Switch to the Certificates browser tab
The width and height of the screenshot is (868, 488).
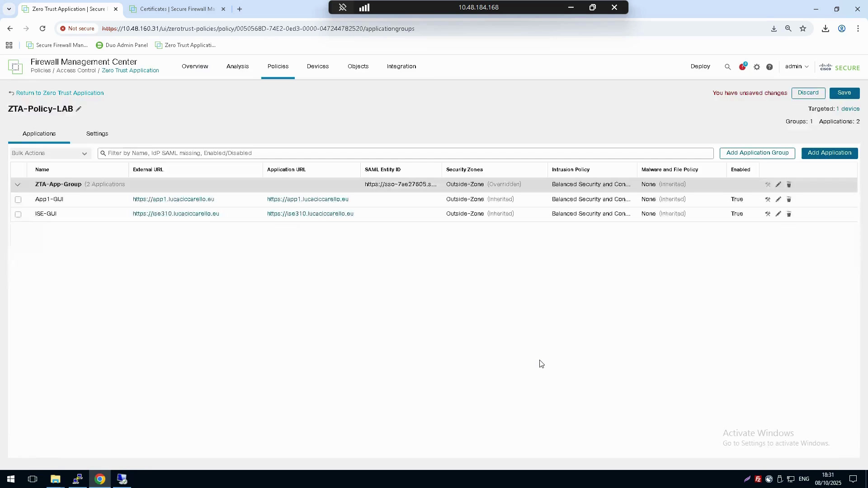pos(177,9)
